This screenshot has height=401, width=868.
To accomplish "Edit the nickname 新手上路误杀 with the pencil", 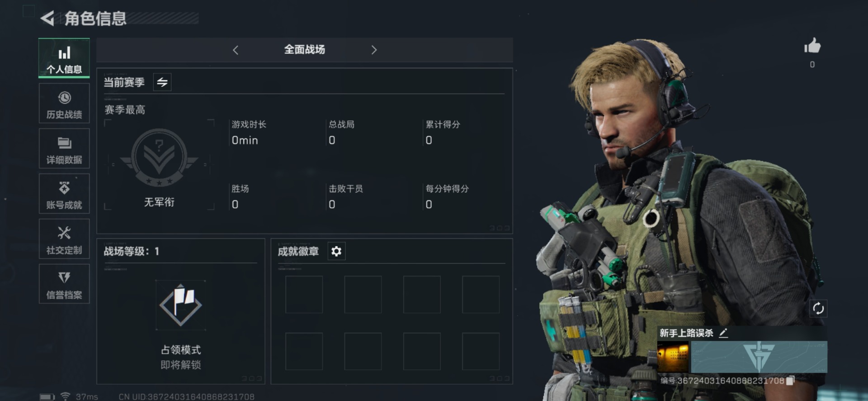I will (723, 333).
